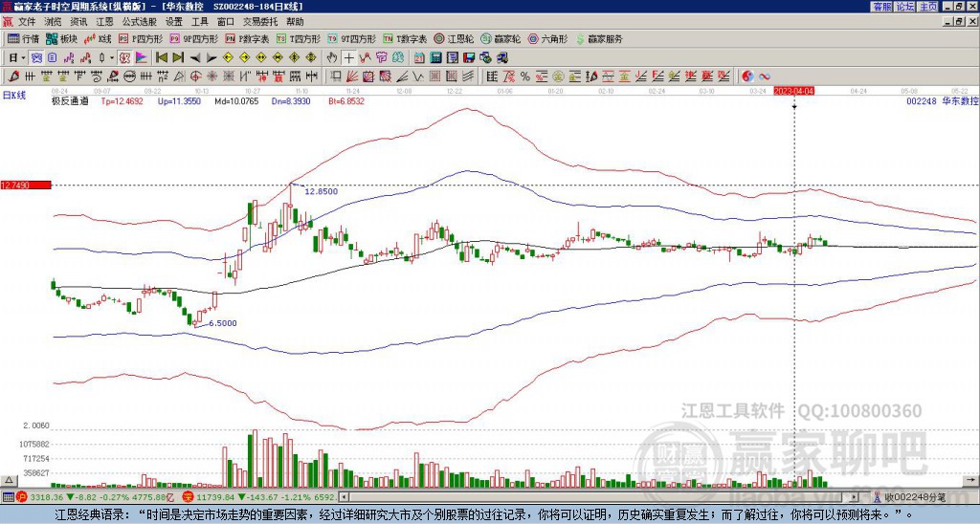
Task: Select the red pen drawing tool
Action: click(x=13, y=76)
